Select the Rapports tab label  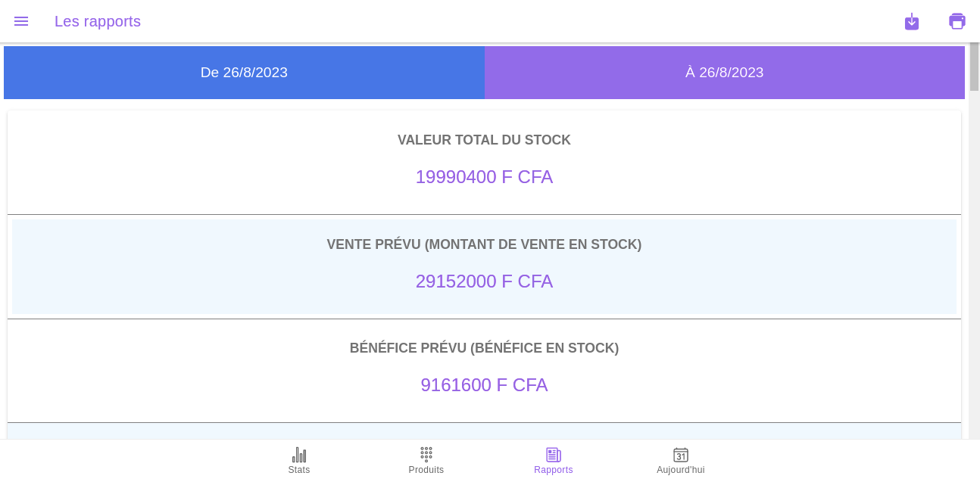(x=553, y=470)
